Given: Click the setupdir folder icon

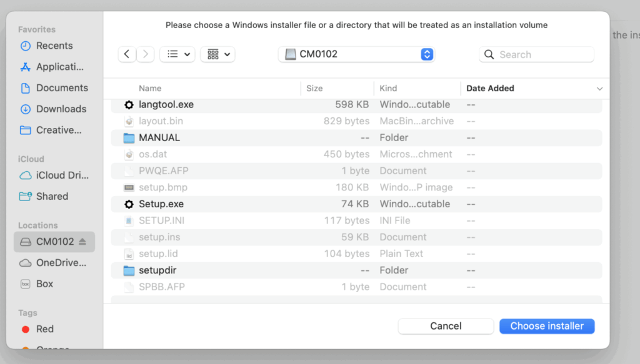Looking at the screenshot, I should 129,270.
